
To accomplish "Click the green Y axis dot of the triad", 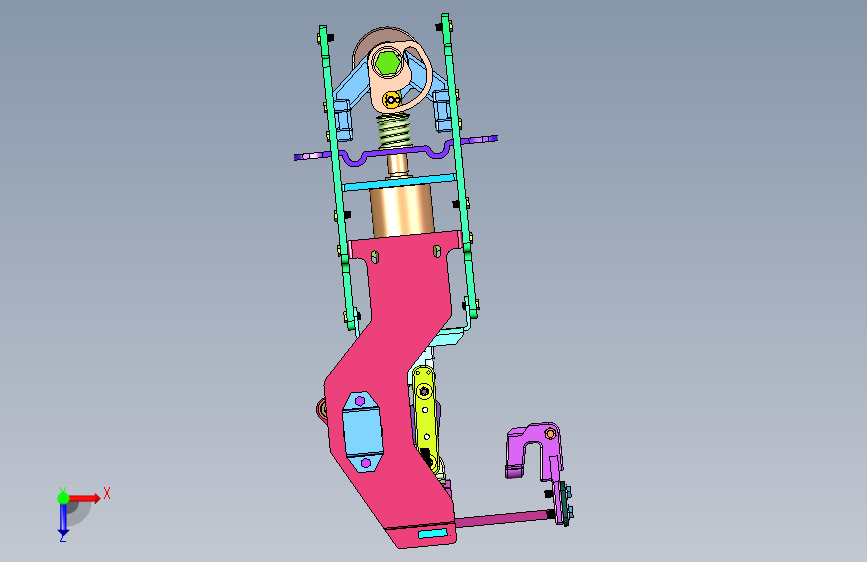I will coord(63,498).
